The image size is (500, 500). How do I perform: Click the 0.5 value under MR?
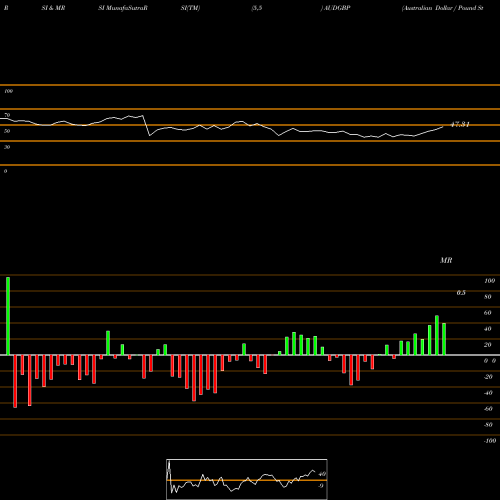click(461, 293)
